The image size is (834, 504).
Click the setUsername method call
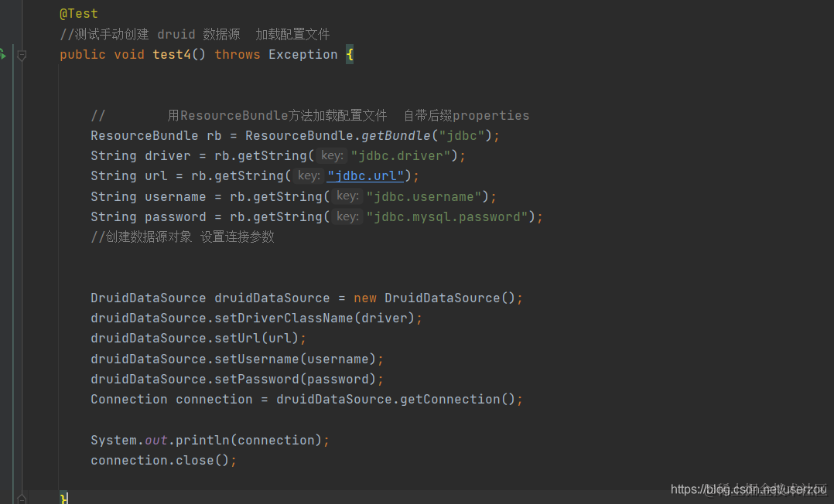(257, 359)
